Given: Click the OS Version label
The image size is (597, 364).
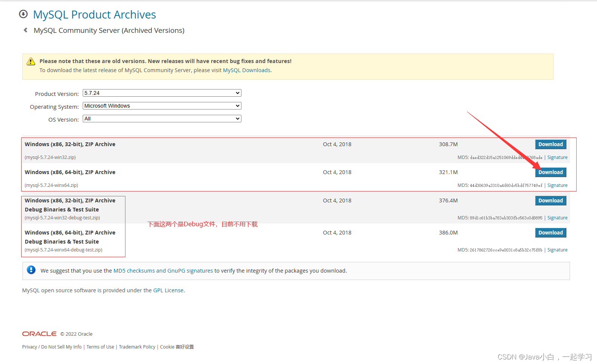Looking at the screenshot, I should (63, 120).
